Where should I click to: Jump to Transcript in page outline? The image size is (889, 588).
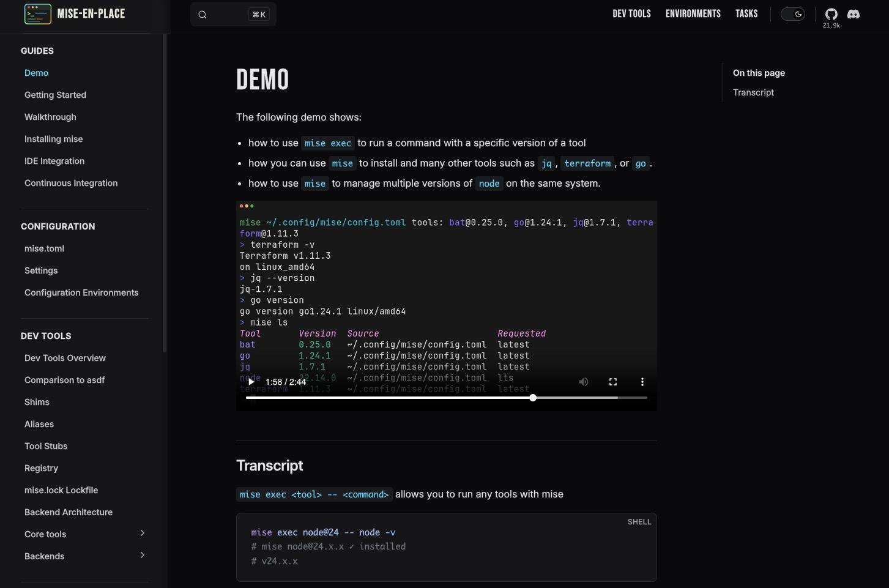point(753,92)
